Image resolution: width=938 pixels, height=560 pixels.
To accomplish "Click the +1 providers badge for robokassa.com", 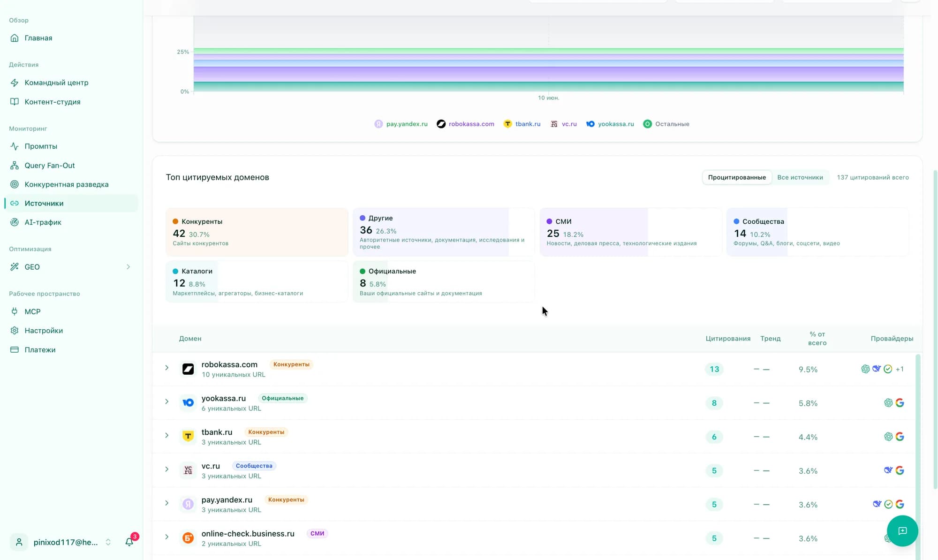I will (x=900, y=369).
